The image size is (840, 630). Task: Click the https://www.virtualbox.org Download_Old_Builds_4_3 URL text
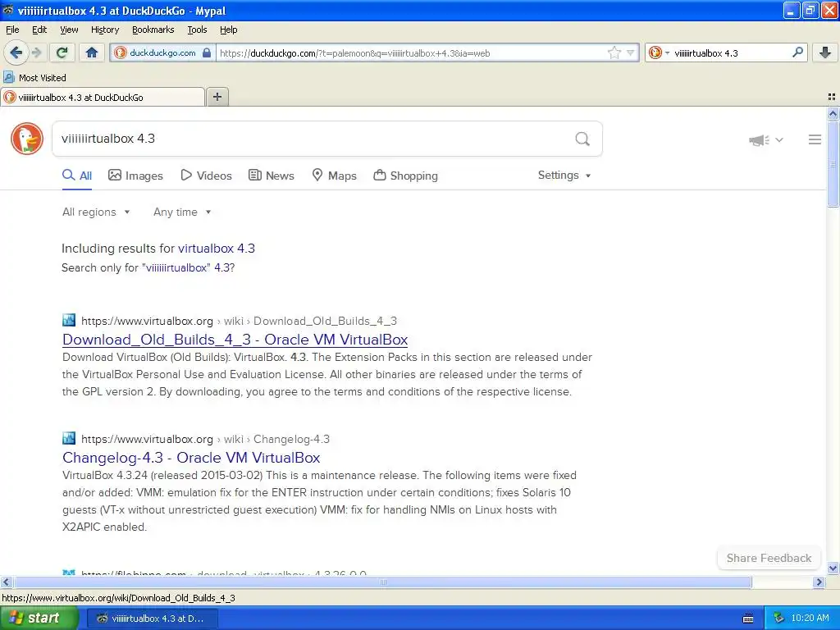239,321
